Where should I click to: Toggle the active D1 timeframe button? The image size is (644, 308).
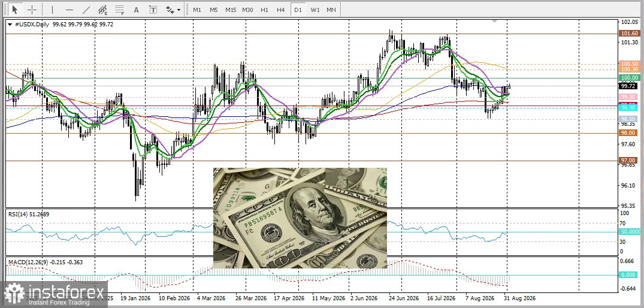[x=298, y=10]
